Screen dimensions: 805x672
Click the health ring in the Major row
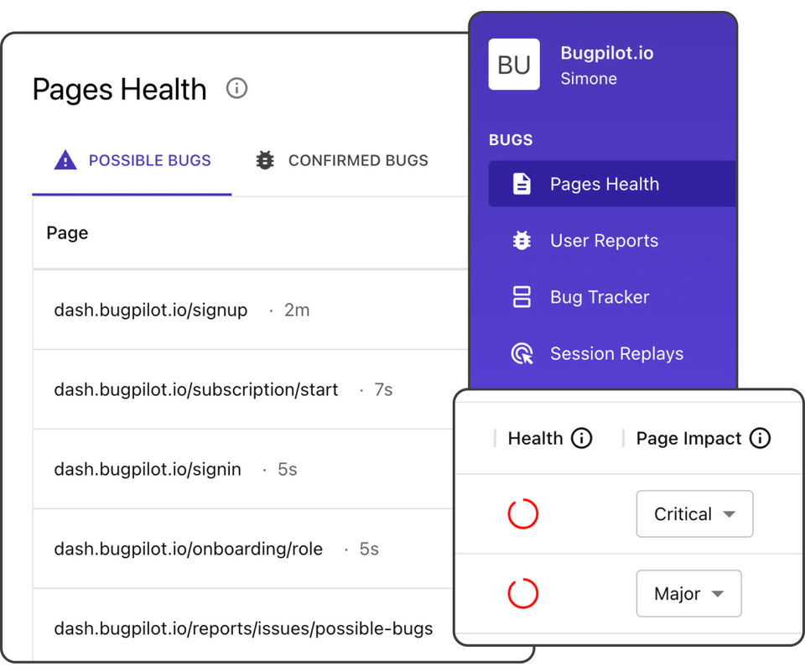click(523, 594)
